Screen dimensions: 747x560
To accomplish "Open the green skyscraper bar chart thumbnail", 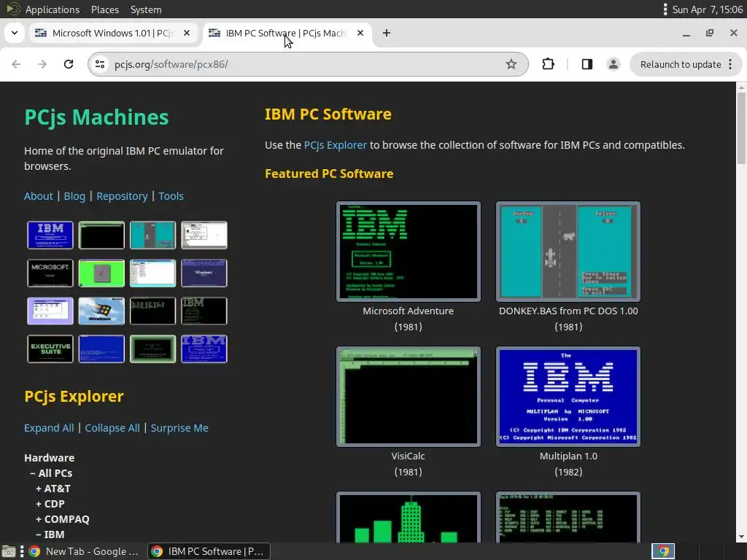I will click(409, 518).
